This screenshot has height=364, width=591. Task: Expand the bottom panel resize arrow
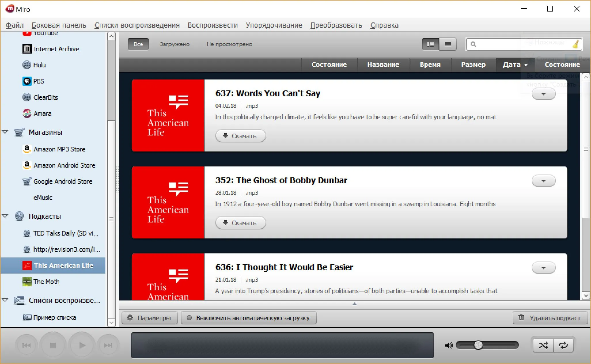355,304
